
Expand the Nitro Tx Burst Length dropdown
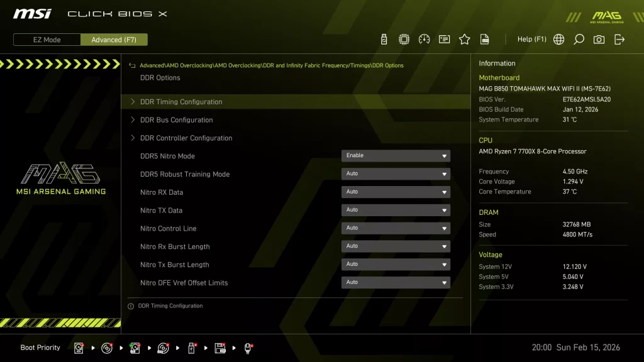click(x=396, y=264)
